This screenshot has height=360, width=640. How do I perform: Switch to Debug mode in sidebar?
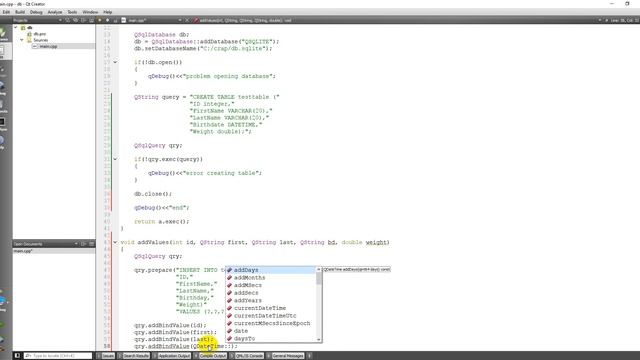tap(2, 88)
